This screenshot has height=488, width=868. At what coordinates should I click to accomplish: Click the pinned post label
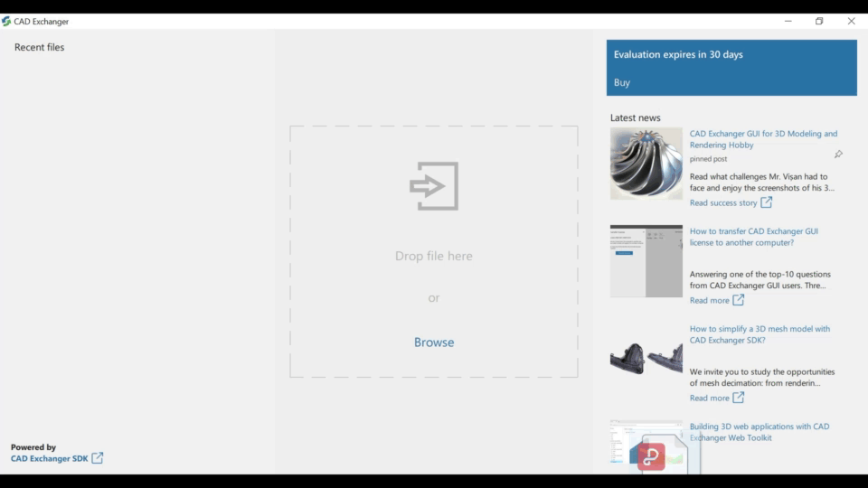coord(708,159)
